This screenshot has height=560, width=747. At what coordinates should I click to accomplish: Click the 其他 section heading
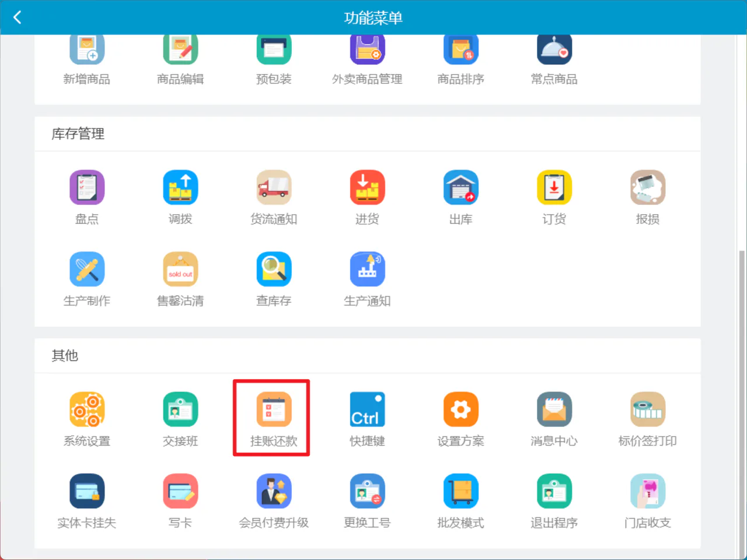(x=65, y=355)
